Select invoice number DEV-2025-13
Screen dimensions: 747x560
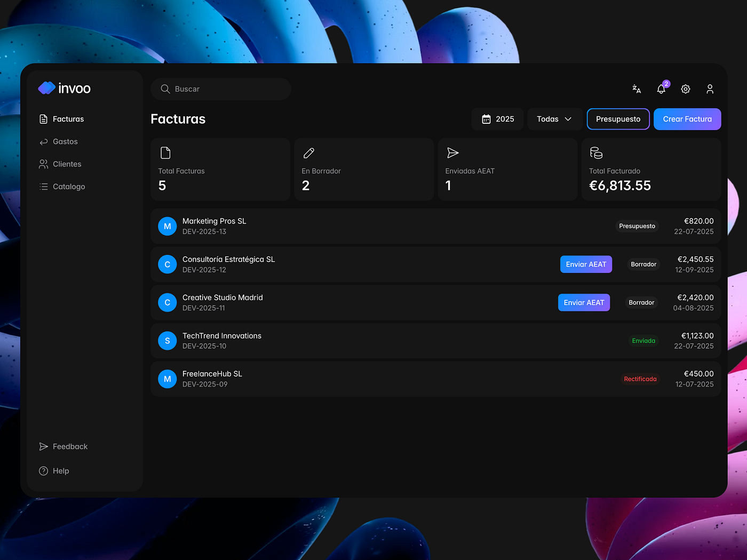(204, 231)
